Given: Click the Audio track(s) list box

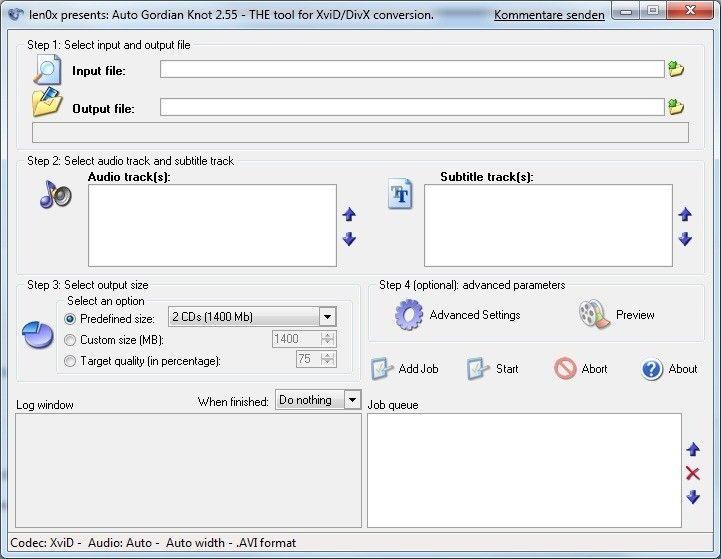Looking at the screenshot, I should coord(212,225).
